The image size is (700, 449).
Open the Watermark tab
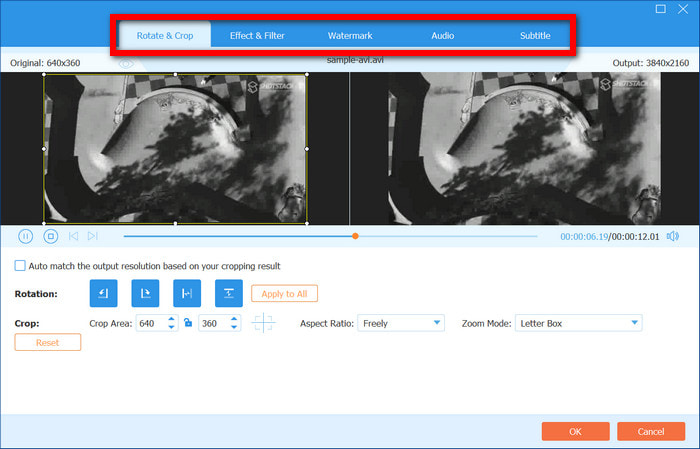[350, 36]
